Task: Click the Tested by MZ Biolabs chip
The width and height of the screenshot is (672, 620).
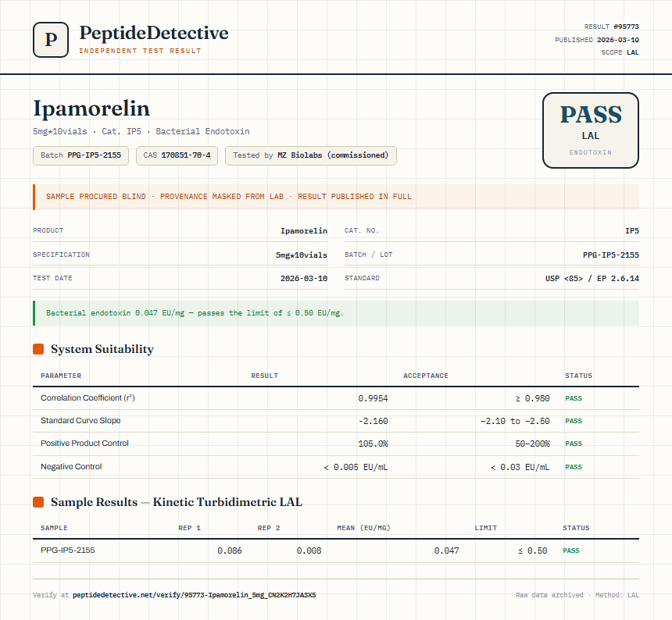Action: 311,155
